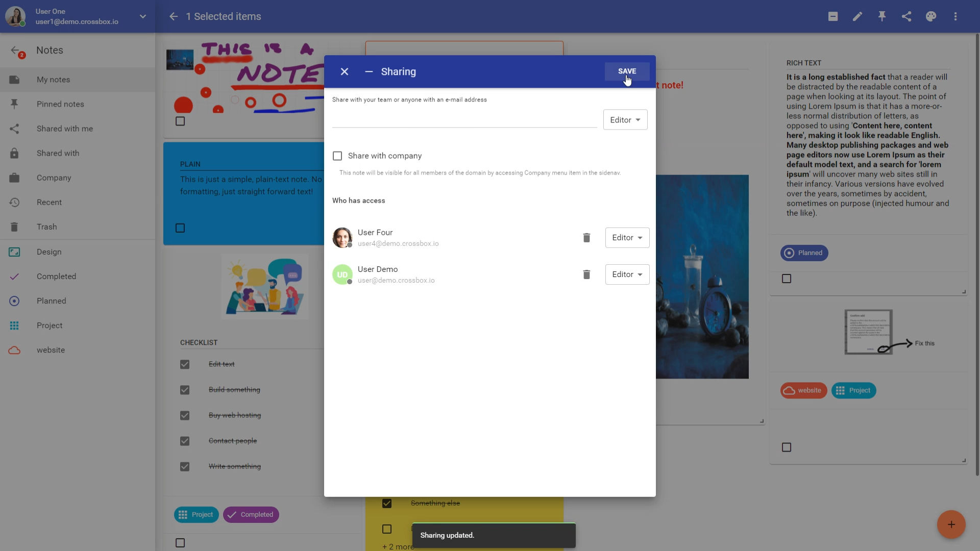Click the Shared with me share icon
This screenshot has height=551, width=980.
point(14,129)
